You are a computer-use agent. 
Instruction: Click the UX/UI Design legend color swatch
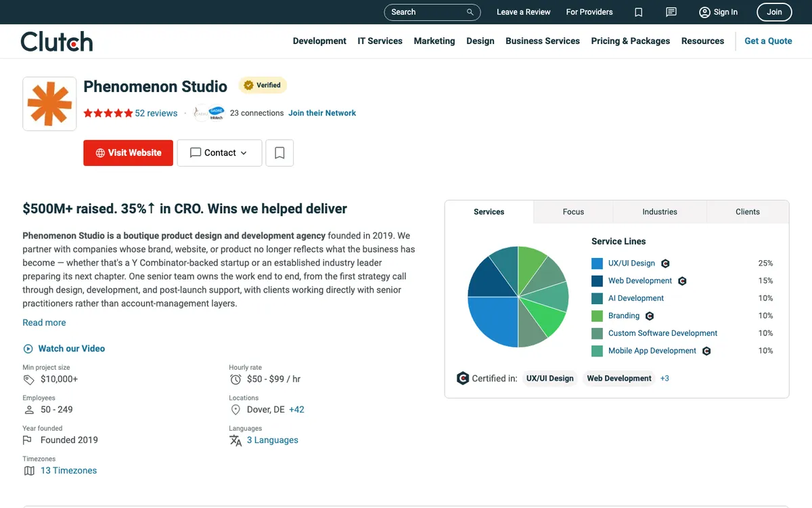tap(597, 263)
